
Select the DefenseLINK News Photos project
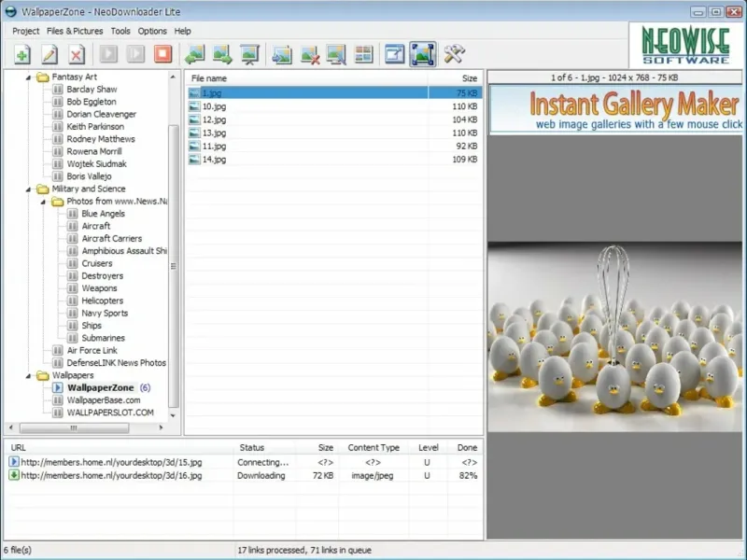point(116,363)
